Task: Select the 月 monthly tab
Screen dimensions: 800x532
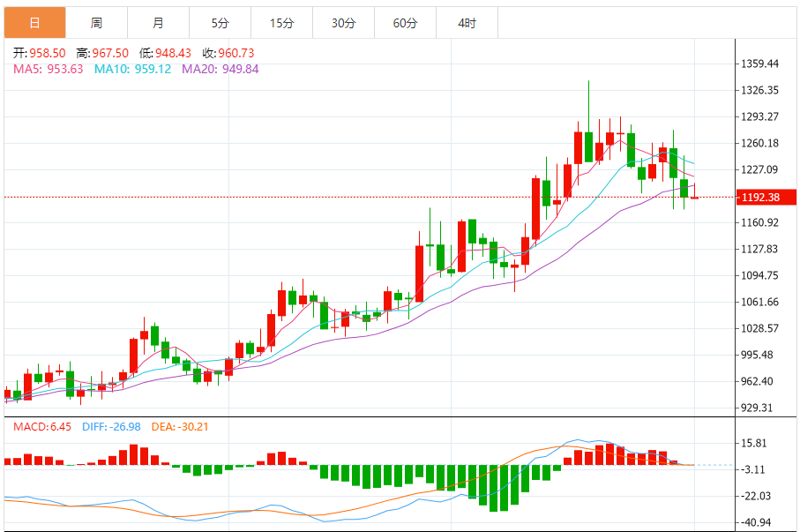Action: coord(158,23)
